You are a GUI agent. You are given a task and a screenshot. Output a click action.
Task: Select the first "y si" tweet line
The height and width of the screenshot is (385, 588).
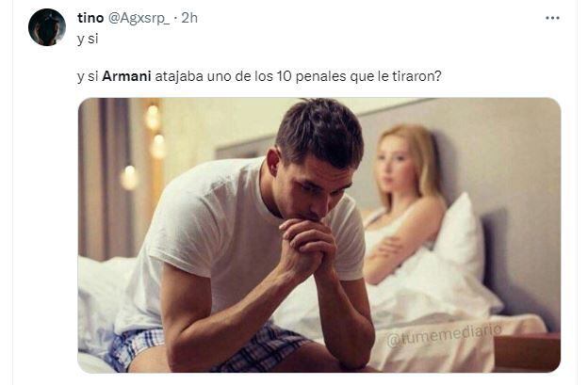88,39
